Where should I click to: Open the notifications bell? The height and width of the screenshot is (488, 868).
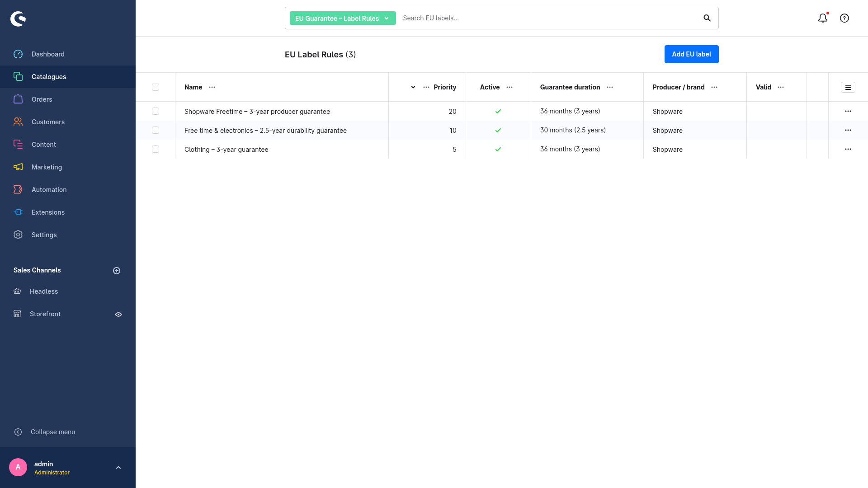tap(823, 18)
